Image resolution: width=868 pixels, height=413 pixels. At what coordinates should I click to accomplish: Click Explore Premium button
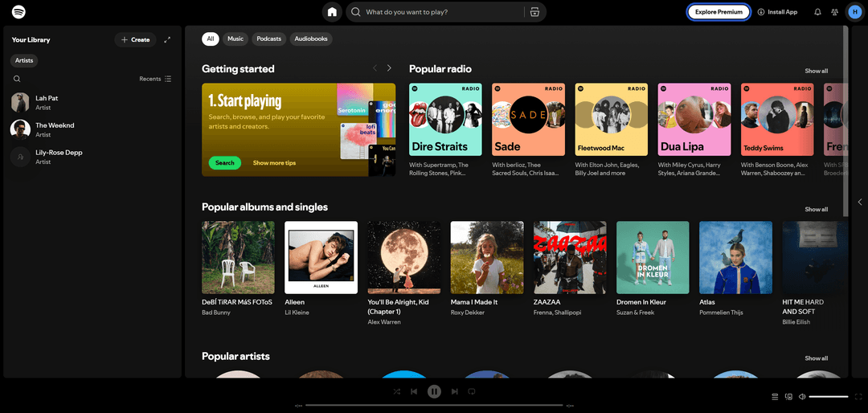[x=719, y=11]
